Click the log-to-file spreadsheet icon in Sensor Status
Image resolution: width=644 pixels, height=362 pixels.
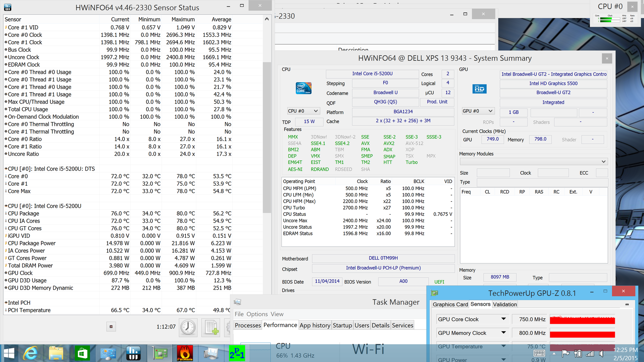(x=211, y=327)
